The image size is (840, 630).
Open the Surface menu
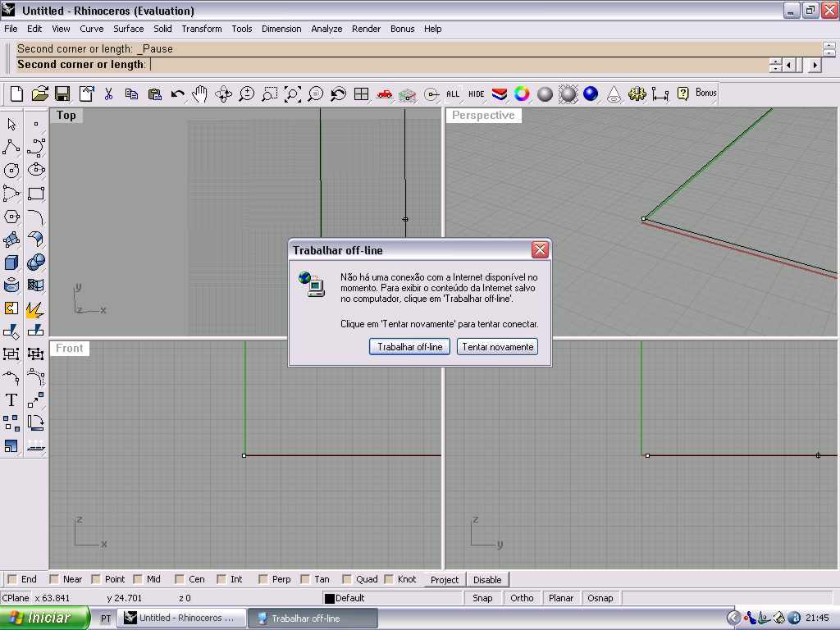(129, 29)
